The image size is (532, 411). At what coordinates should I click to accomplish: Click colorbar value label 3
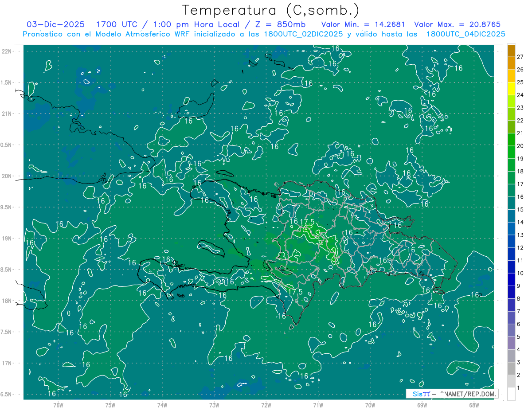coord(519,362)
